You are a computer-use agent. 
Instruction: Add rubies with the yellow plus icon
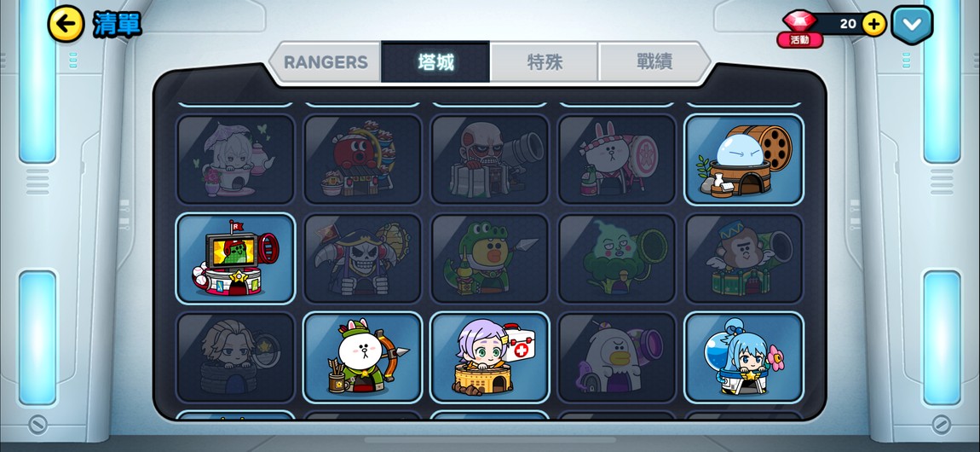pos(873,24)
